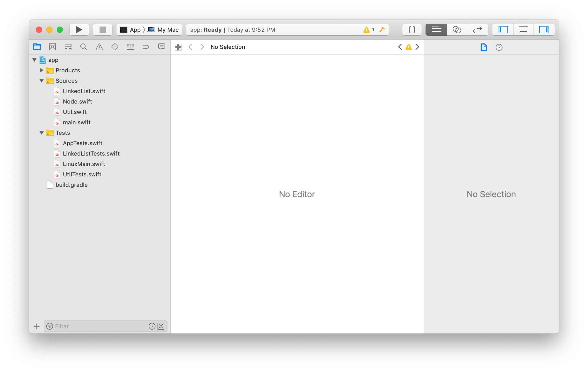Toggle visibility of the left navigator panel
This screenshot has width=588, height=372.
pos(502,29)
